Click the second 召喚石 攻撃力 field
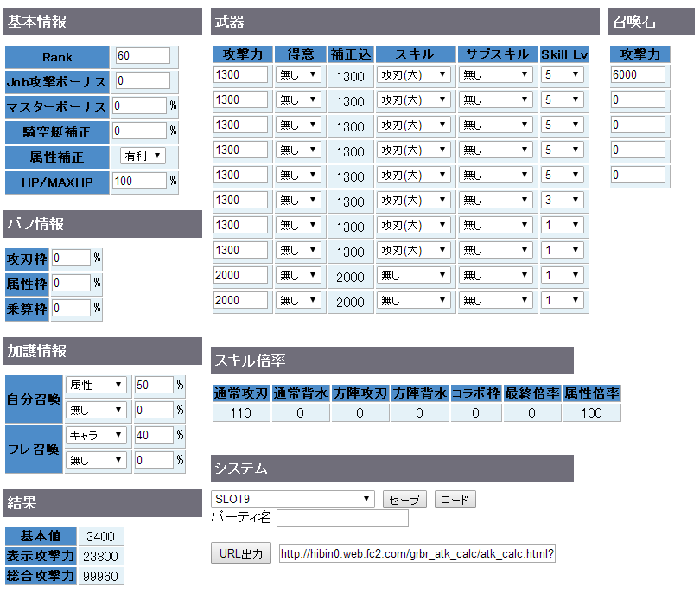 pyautogui.click(x=638, y=99)
